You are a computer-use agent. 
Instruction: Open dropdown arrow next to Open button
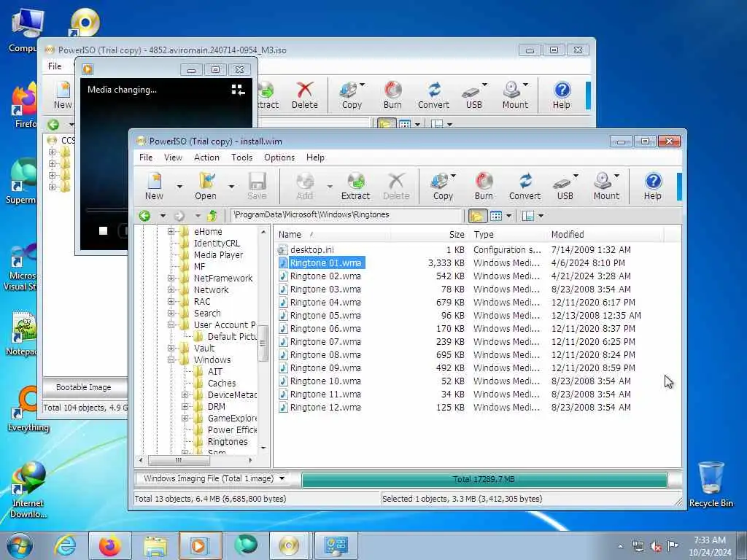pos(231,186)
